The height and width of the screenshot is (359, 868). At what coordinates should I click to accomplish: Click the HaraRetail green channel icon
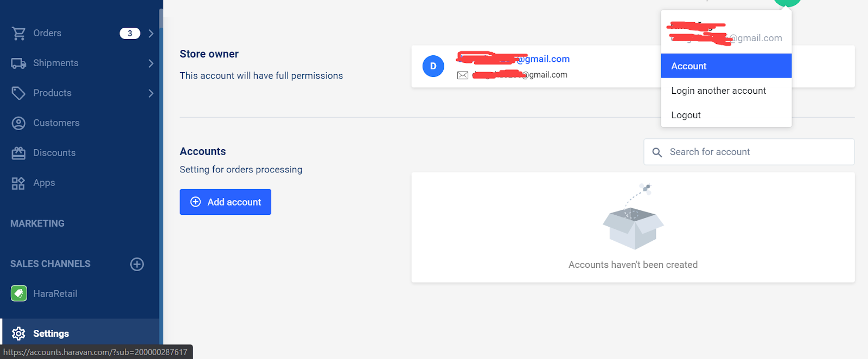click(x=19, y=293)
